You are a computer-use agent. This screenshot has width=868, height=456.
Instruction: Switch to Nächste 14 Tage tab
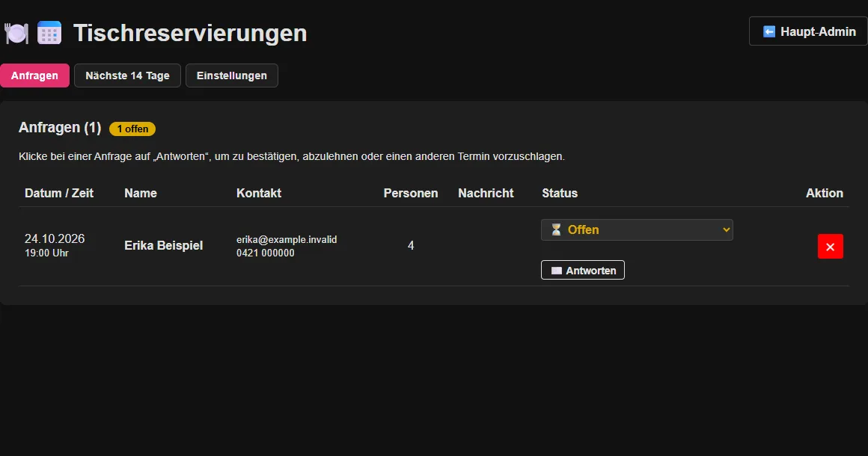point(127,76)
